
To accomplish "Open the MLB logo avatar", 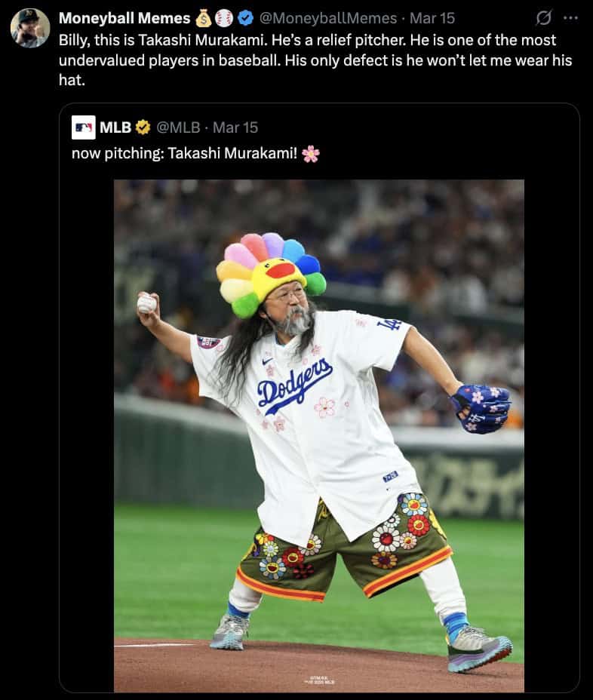I will [x=84, y=127].
